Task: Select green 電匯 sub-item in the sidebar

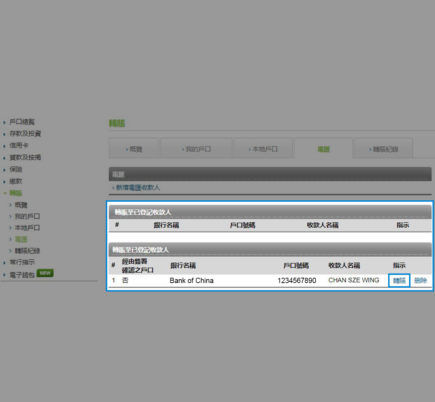Action: [21, 239]
